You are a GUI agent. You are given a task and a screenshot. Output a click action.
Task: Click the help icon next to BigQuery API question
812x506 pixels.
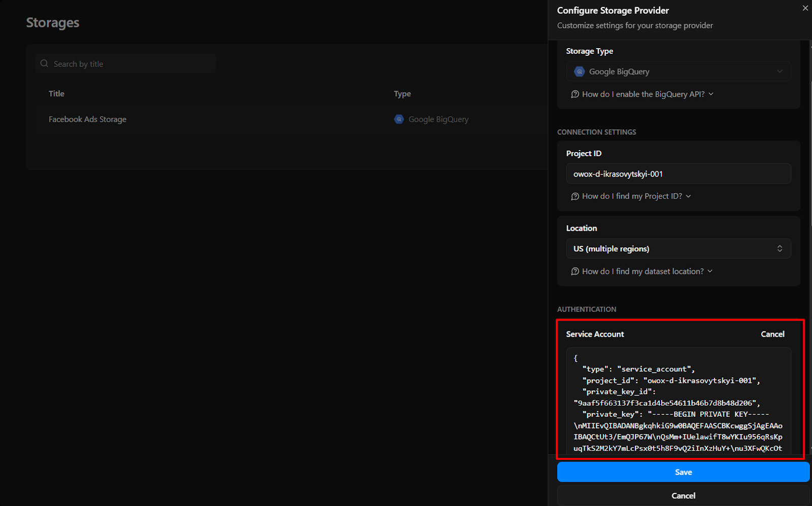pos(574,94)
